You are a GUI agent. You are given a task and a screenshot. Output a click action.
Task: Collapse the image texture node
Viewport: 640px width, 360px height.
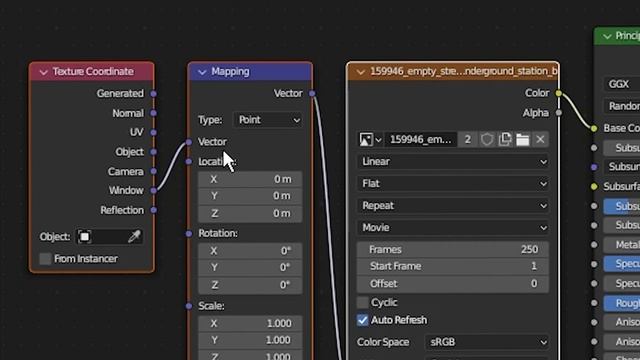(360, 72)
